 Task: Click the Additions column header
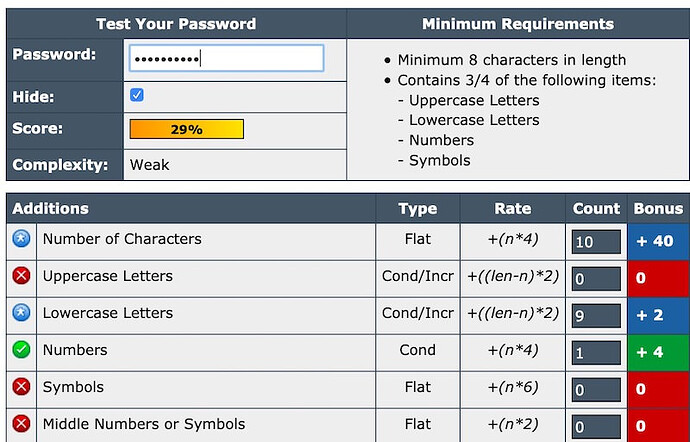[x=51, y=208]
